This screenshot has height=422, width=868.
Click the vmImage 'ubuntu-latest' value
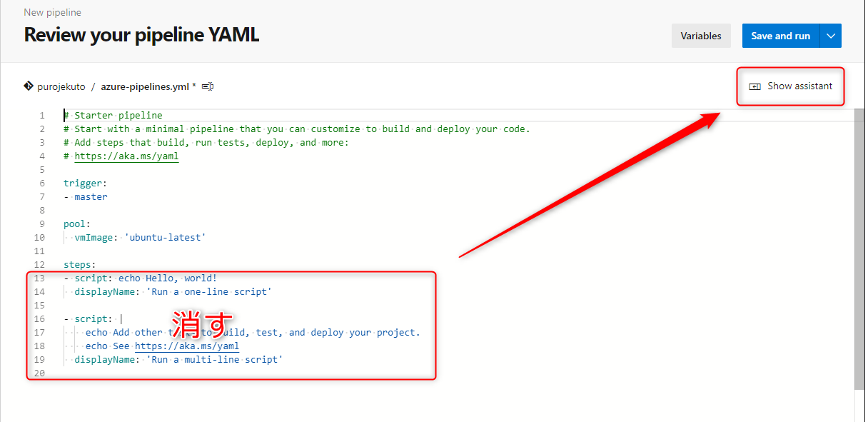click(x=165, y=237)
